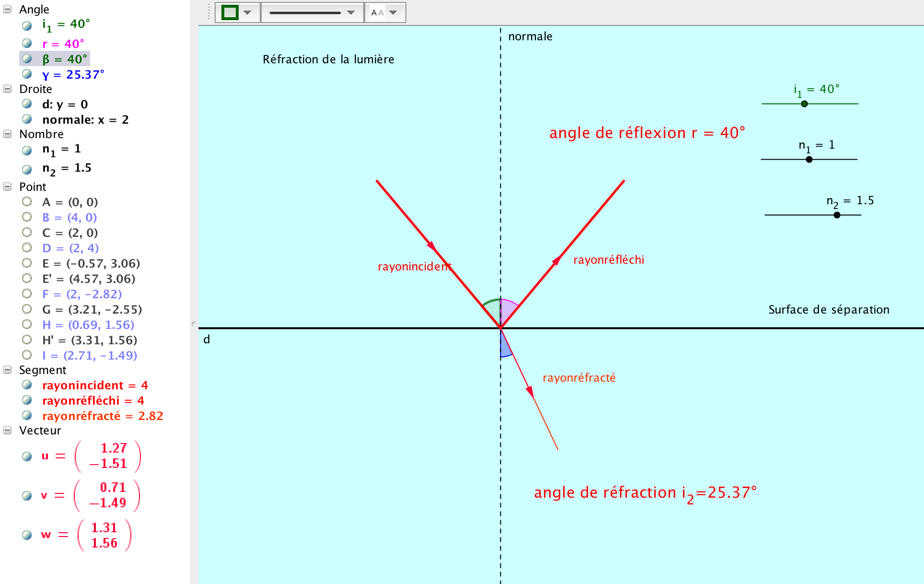Hide angle i₁ using its visibility bullet

(x=27, y=25)
